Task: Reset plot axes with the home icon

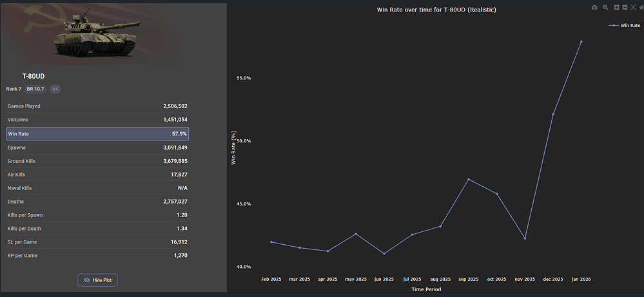Action: pyautogui.click(x=641, y=7)
